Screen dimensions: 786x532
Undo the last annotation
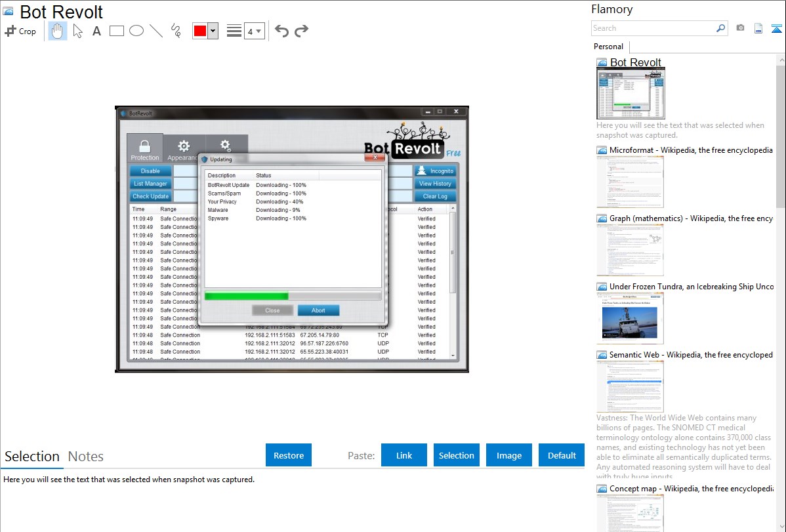[281, 31]
